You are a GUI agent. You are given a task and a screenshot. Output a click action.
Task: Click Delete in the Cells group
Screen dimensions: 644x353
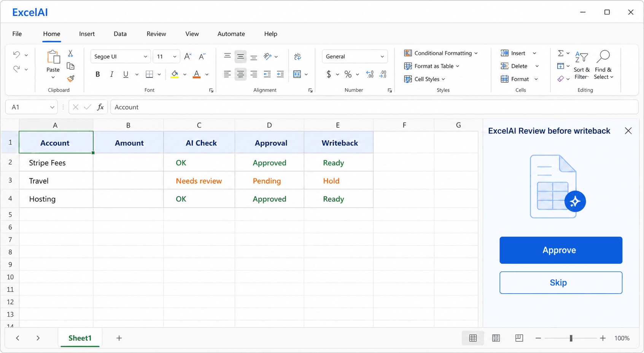tap(520, 66)
